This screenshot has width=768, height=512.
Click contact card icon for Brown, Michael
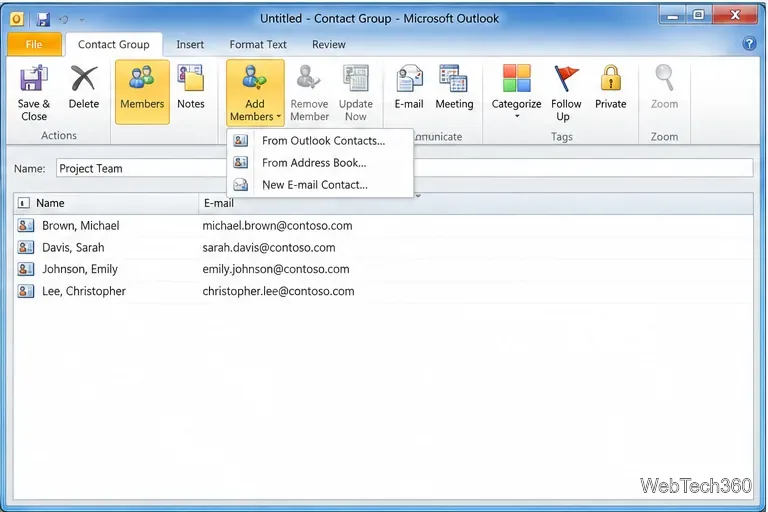(x=25, y=225)
